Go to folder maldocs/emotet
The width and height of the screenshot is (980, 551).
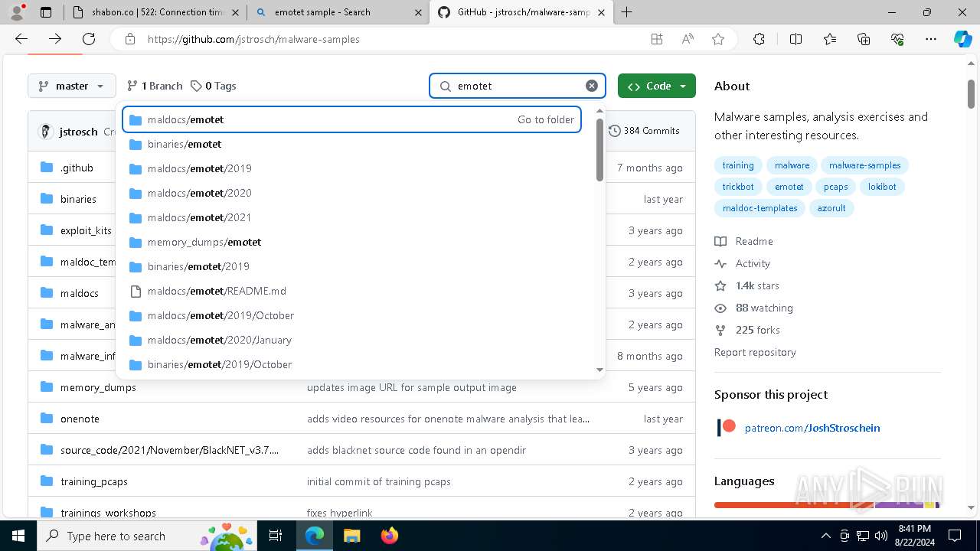(x=352, y=119)
